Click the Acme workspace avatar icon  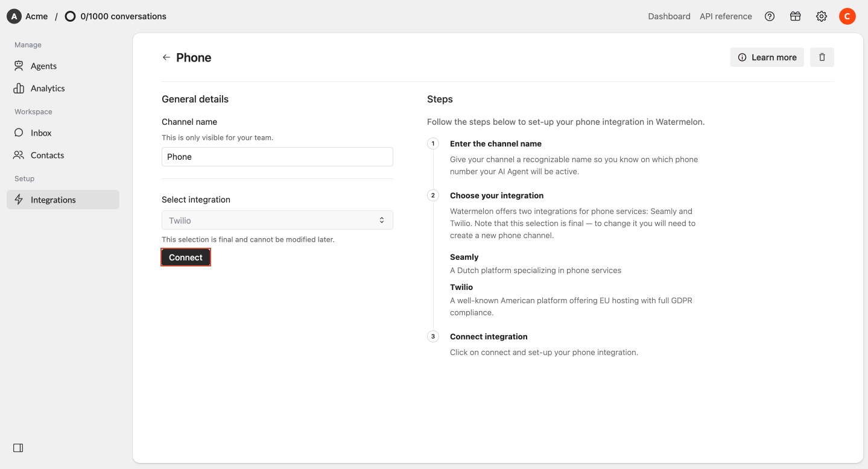(x=14, y=16)
